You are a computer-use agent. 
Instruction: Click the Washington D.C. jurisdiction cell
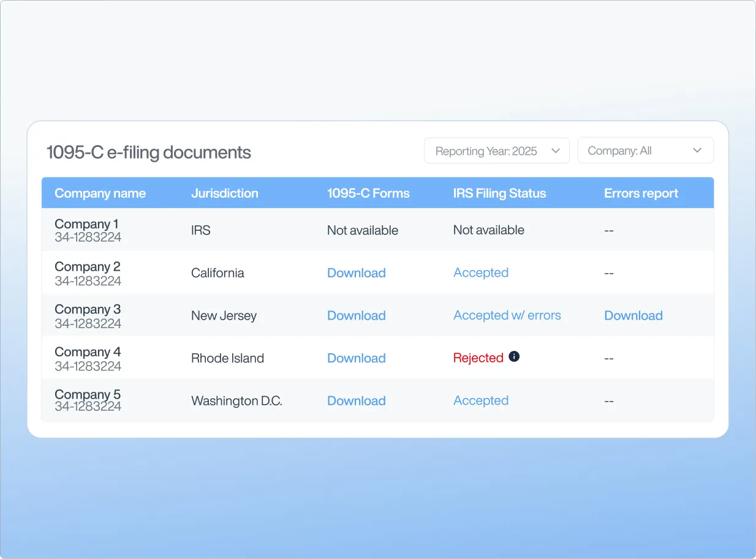click(x=237, y=401)
